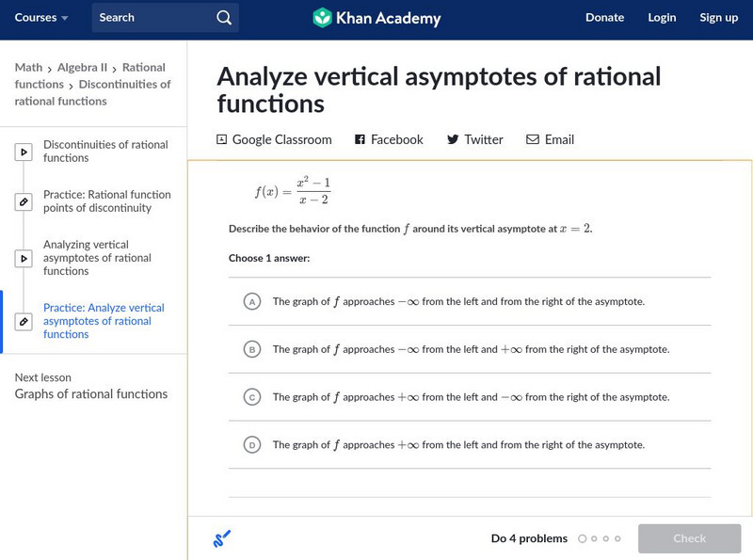Choose answer option C

[x=252, y=397]
